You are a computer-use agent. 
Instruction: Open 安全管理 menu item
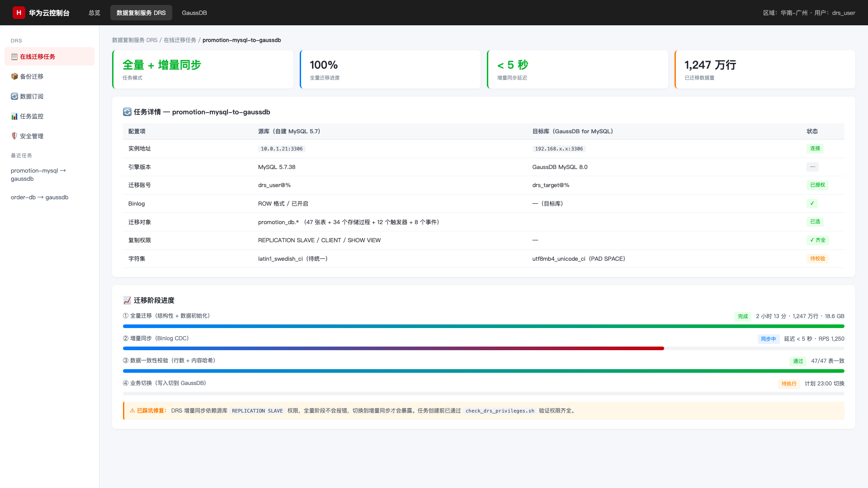50,136
